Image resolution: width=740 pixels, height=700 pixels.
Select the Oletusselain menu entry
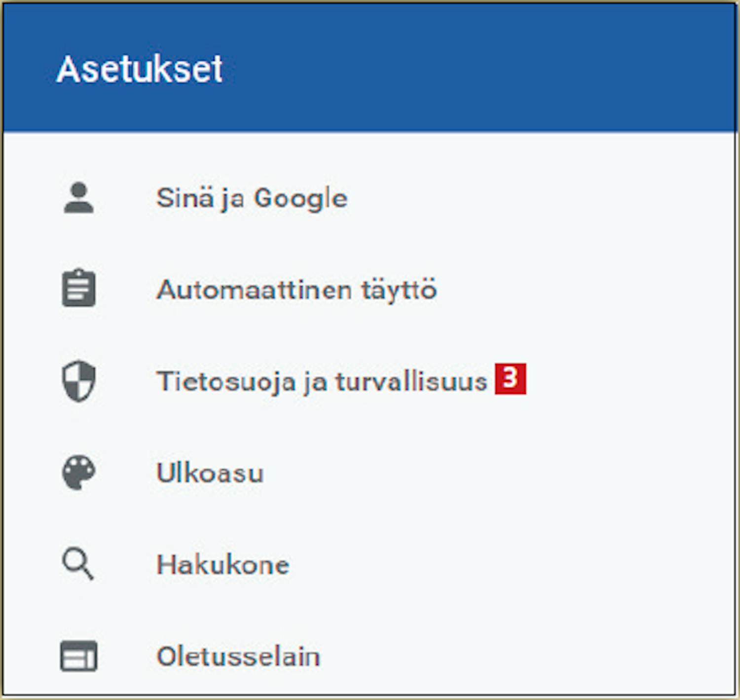238,656
